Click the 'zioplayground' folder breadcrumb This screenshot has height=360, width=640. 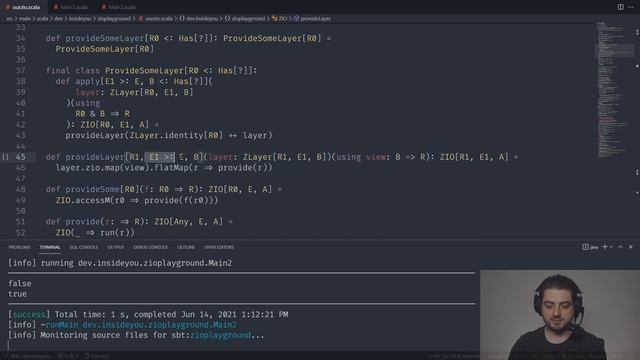(x=114, y=18)
